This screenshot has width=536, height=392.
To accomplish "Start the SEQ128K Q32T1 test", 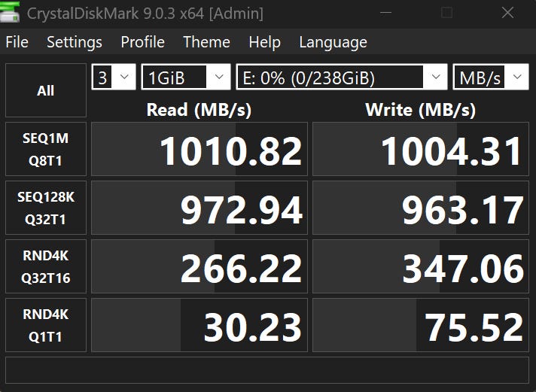I will [46, 208].
